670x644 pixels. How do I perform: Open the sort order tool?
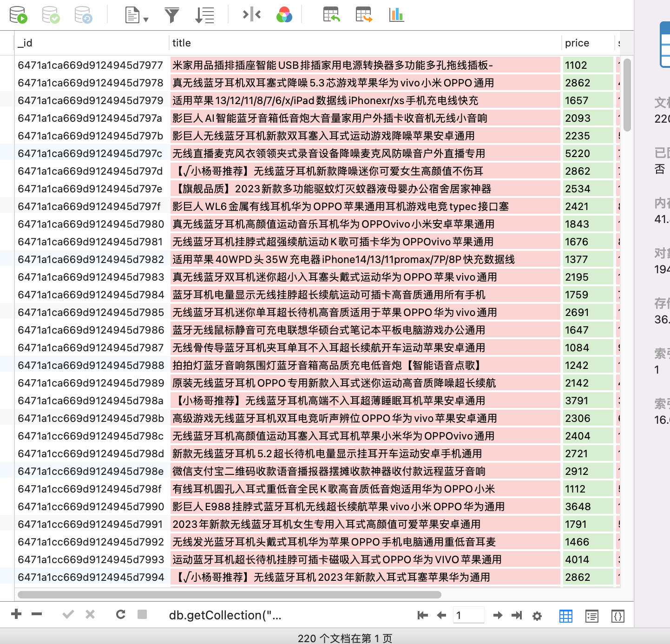point(204,15)
